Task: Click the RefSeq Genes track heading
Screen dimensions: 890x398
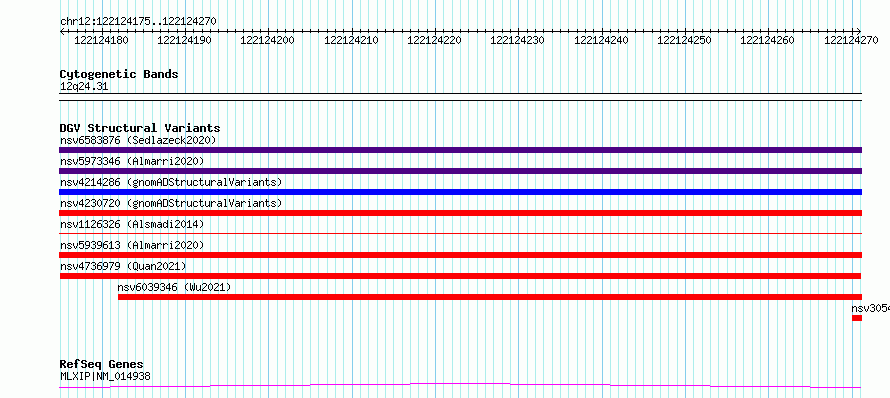Action: (x=102, y=364)
